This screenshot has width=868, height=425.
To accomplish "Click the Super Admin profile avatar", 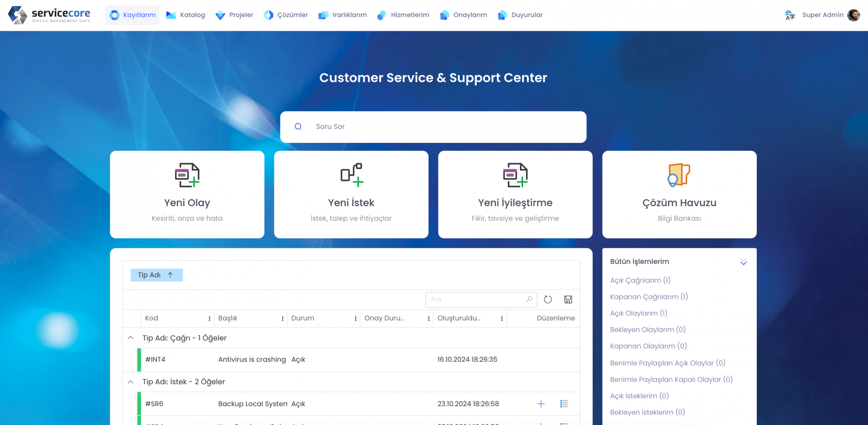I will tap(853, 15).
